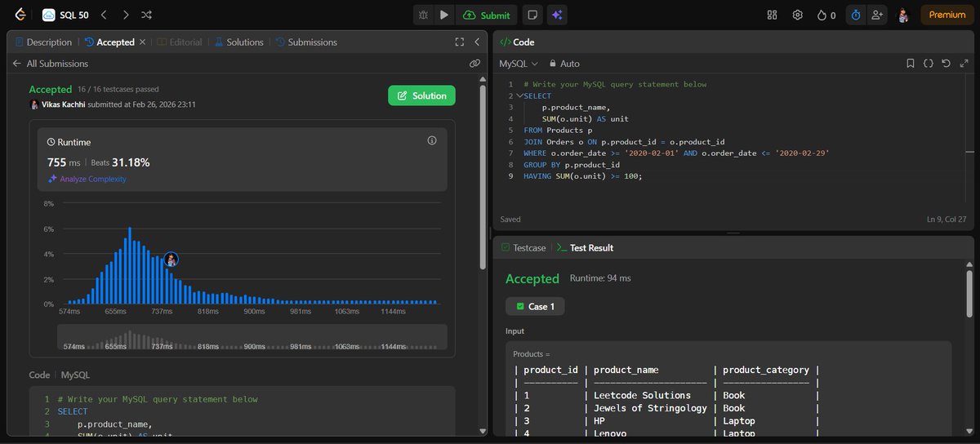
Task: Format code with the braces icon
Action: click(x=929, y=63)
